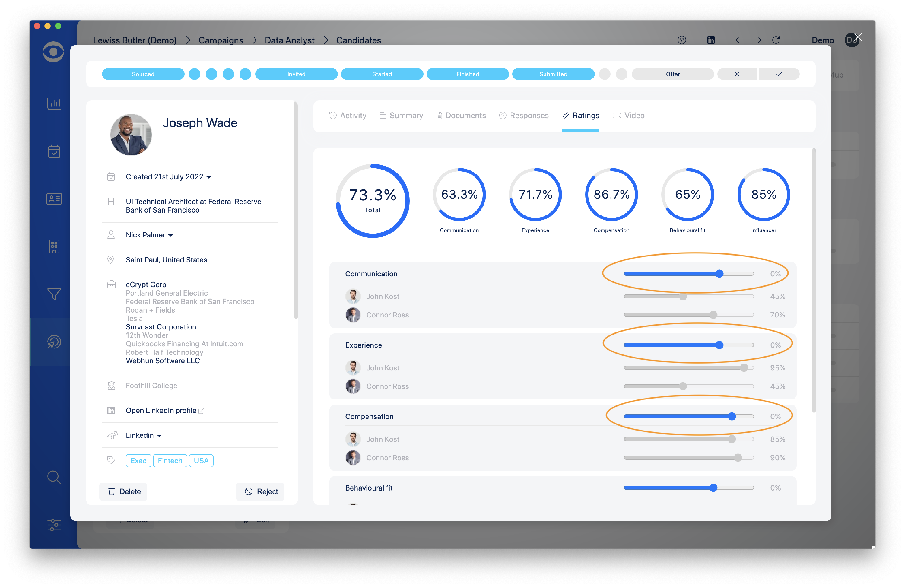
Task: Open LinkedIn profile link
Action: (161, 410)
